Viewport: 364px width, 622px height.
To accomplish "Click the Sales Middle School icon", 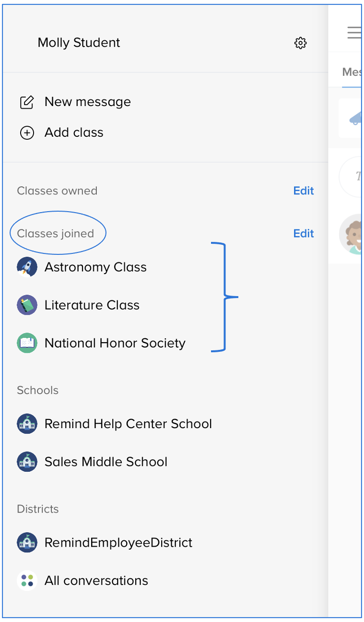I will click(27, 462).
